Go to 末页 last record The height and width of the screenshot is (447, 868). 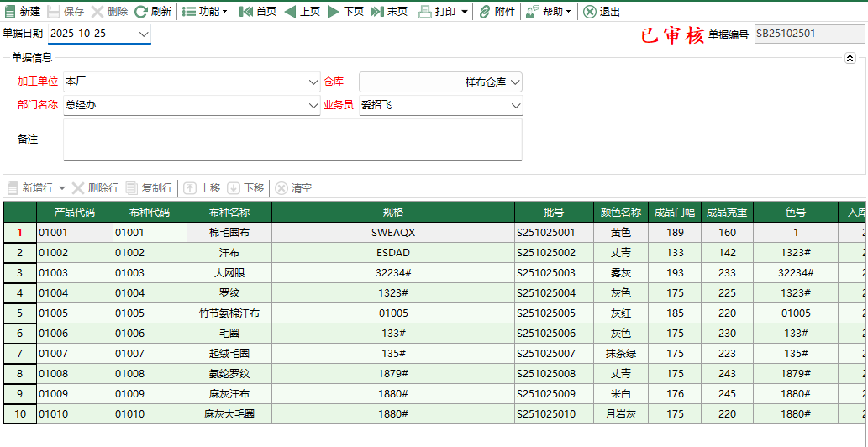[388, 12]
